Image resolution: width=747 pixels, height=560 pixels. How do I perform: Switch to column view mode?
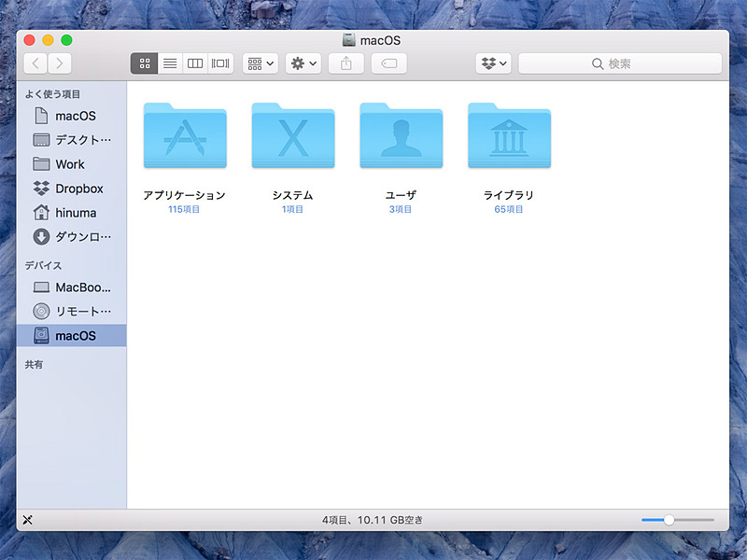pos(195,63)
